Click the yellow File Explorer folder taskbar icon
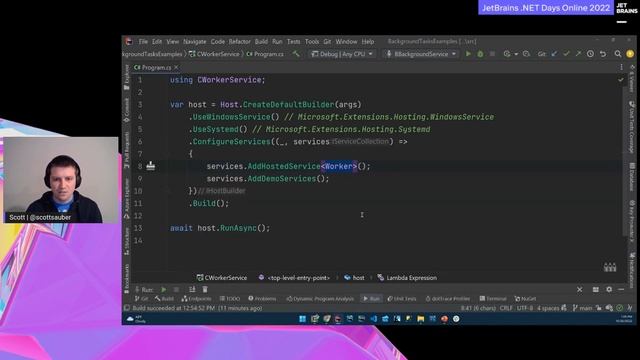 [x=420, y=319]
